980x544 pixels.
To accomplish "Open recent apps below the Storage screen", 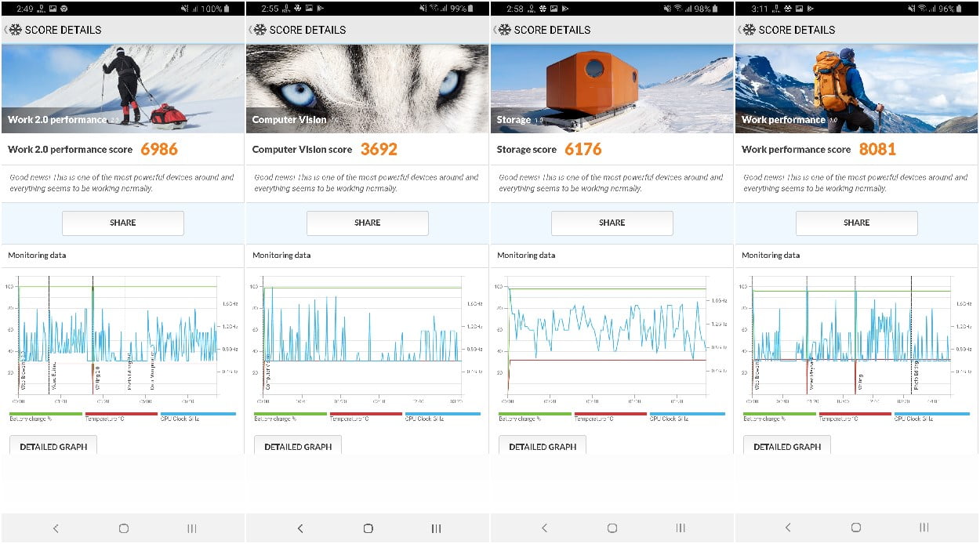I will click(x=681, y=528).
